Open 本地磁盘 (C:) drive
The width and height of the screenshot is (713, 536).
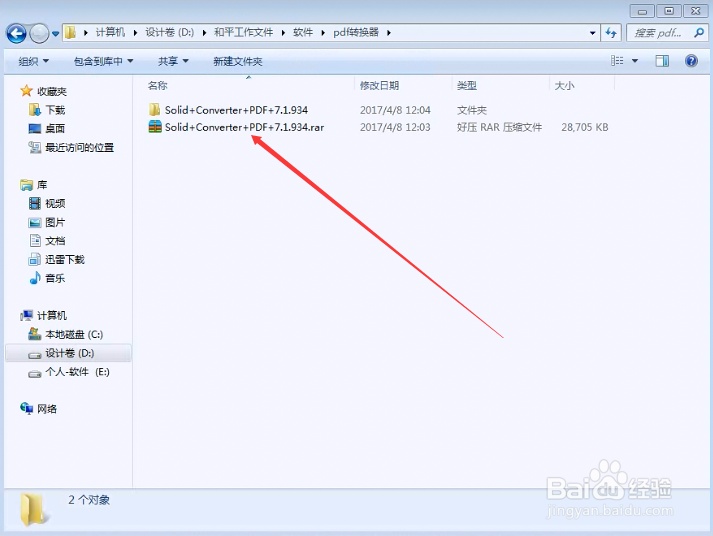click(74, 335)
